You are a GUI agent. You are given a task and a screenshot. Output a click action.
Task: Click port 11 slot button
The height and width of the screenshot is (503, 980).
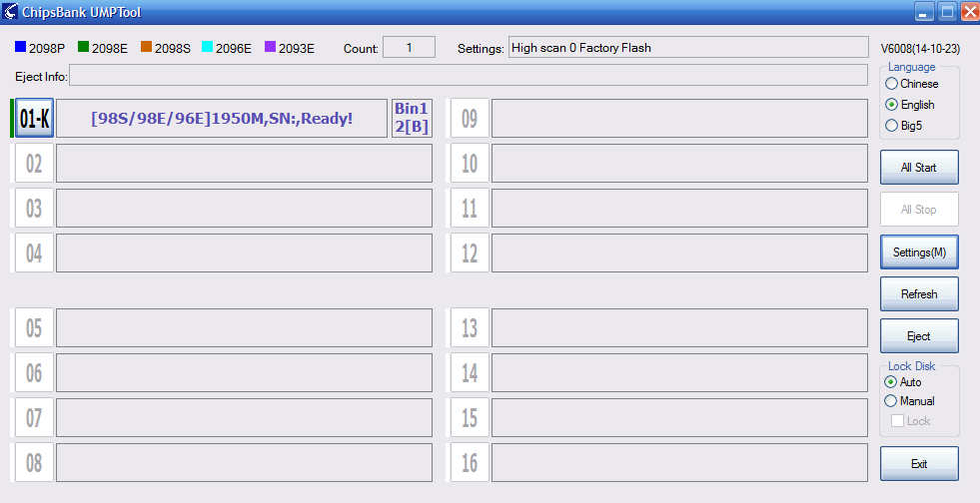[x=470, y=209]
